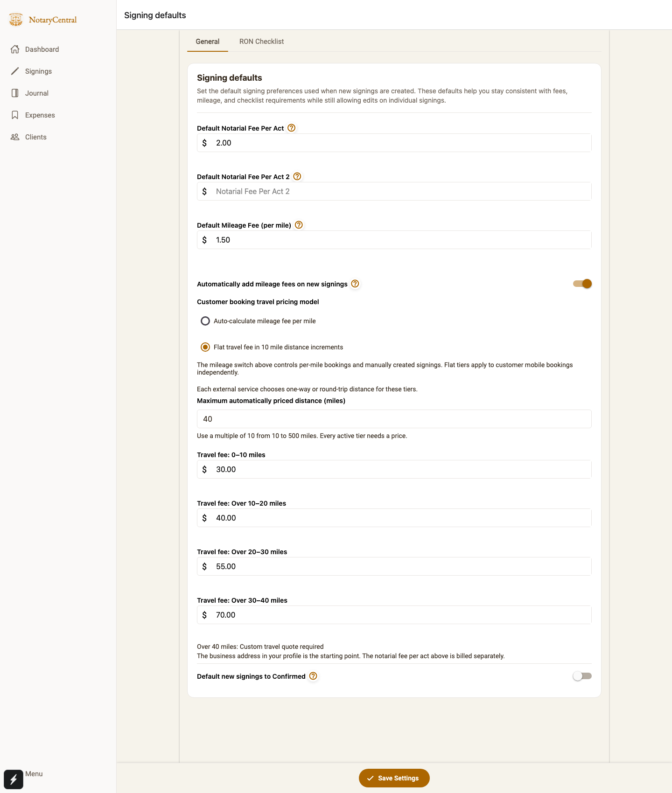Open help icon for Default new signings to Confirmed
This screenshot has height=793, width=672.
point(313,676)
